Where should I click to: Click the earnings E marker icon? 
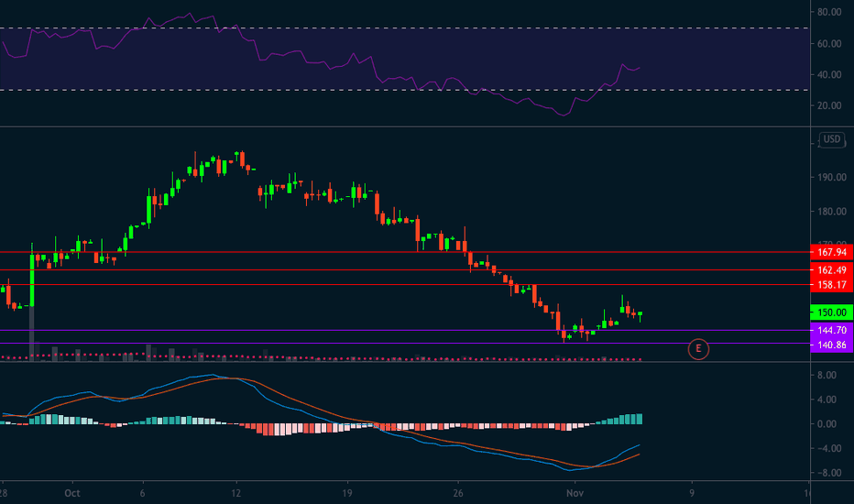point(698,349)
